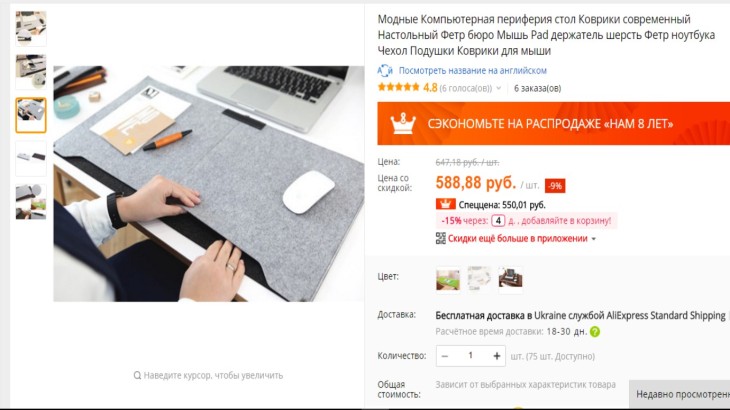Screen dimensions: 730x410
Task: Click the -9% discount badge
Action: 555,186
